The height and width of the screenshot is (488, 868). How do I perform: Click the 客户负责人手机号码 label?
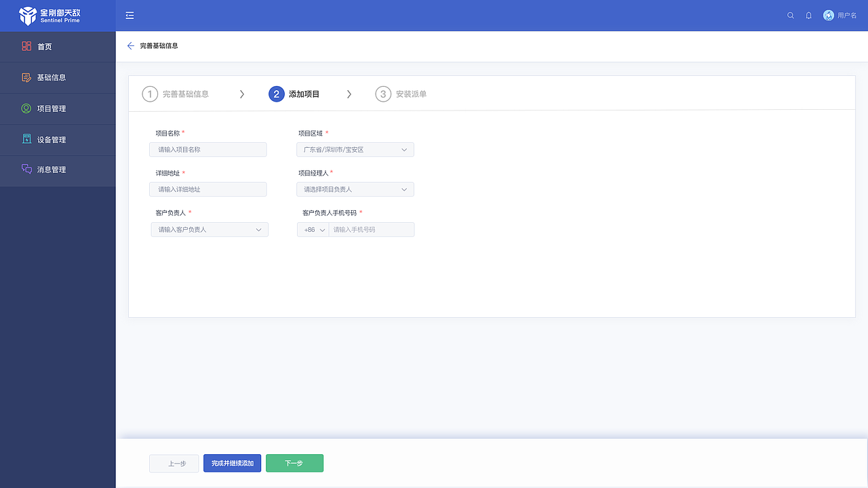(330, 213)
